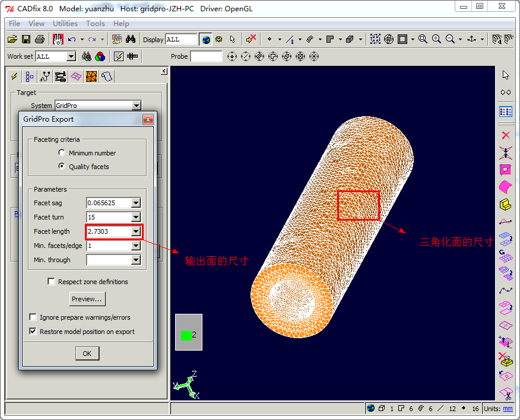Open the Facet length dropdown arrow
This screenshot has height=420, width=520.
pyautogui.click(x=136, y=231)
